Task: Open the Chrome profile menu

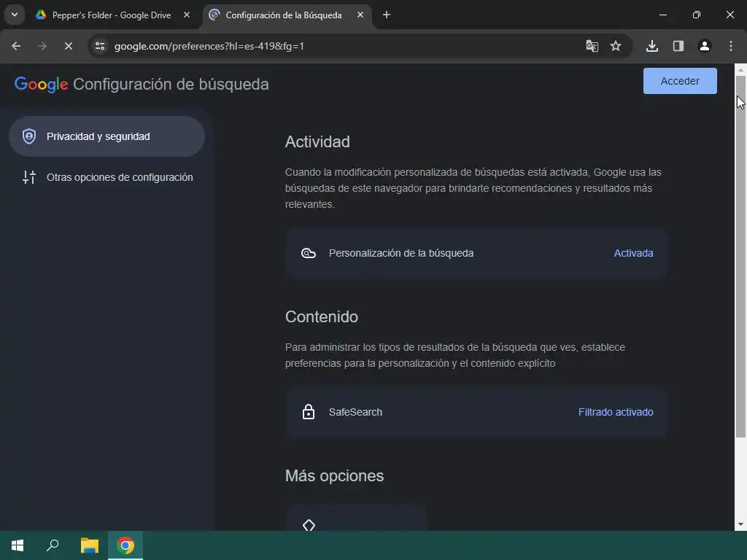Action: pyautogui.click(x=704, y=46)
